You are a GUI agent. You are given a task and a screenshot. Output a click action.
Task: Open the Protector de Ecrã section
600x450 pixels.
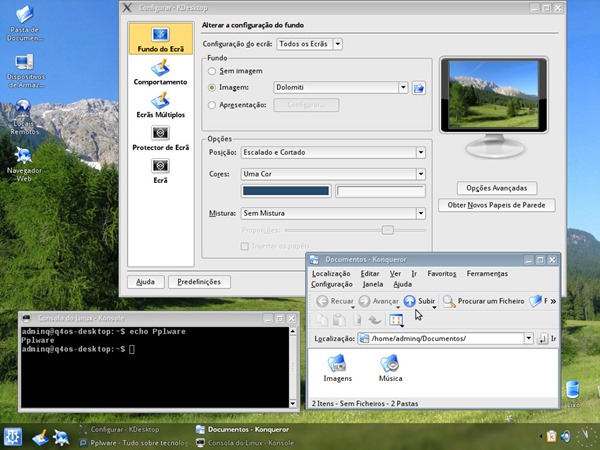pos(160,139)
